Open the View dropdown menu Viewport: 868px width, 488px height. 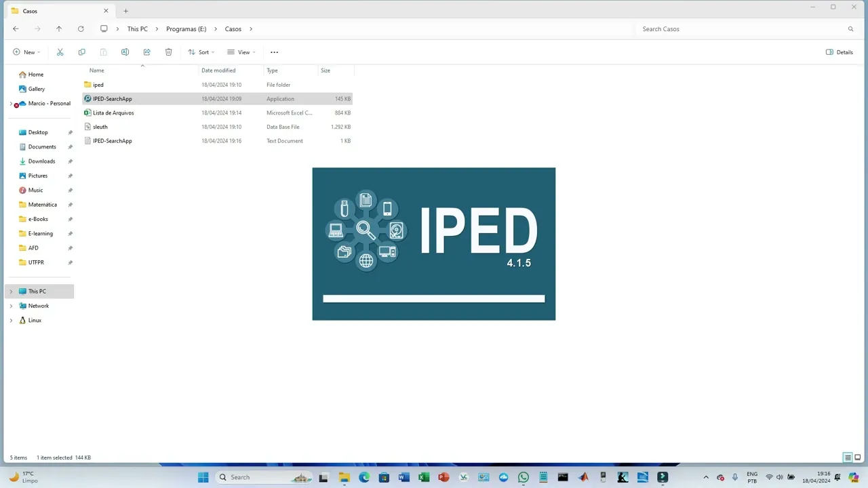tap(241, 52)
